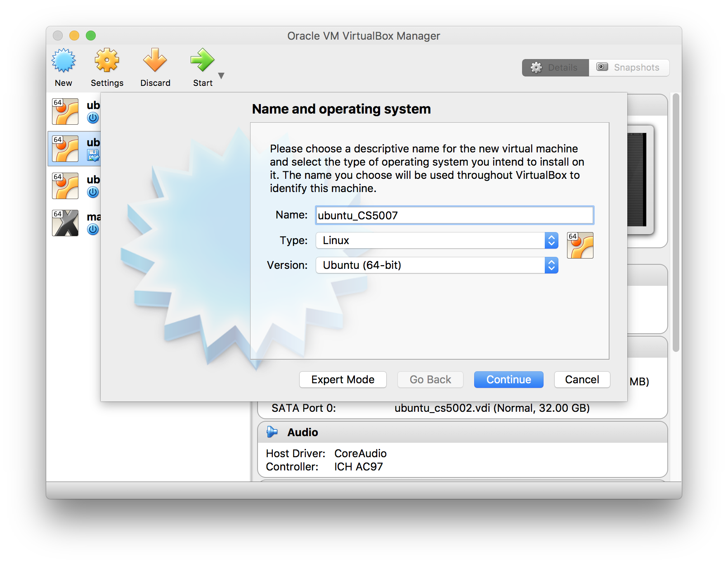Viewport: 728px width, 565px height.
Task: Select the first ubuntu VM in list
Action: click(75, 112)
